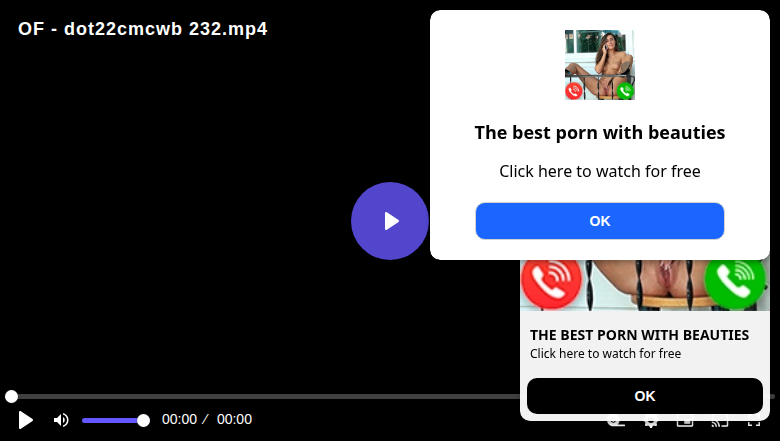Viewport: 780px width, 441px height.
Task: Click the partially hidden search/preview icon
Action: [x=616, y=423]
